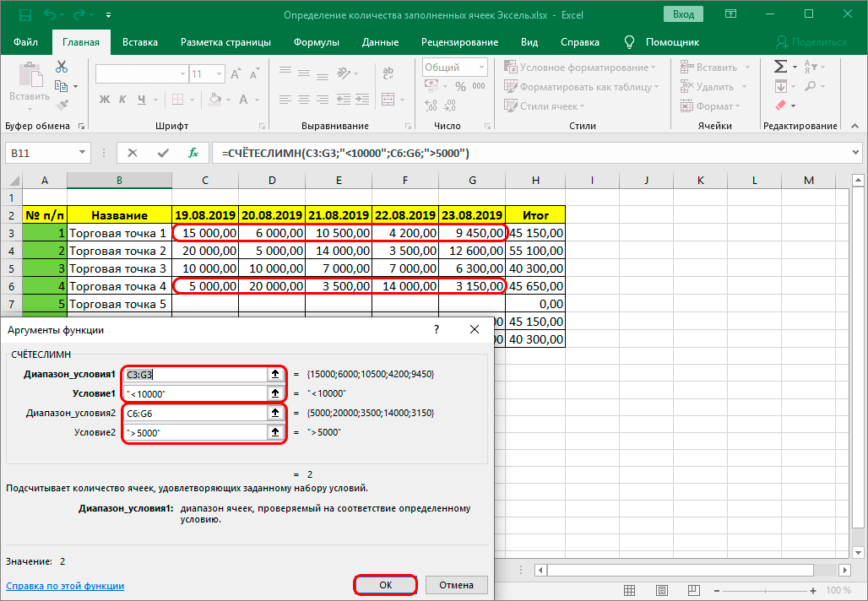Viewport: 868px width, 601px height.
Task: Toggle center alignment icon
Action: [304, 100]
